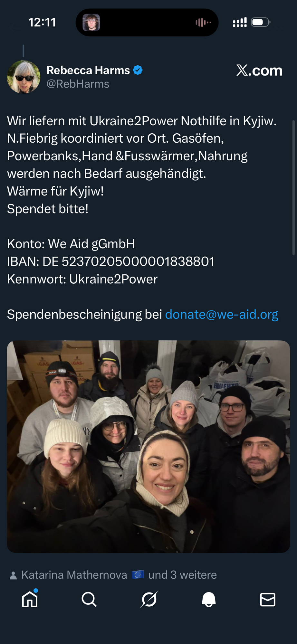The height and width of the screenshot is (644, 297).
Task: Open Rebecca Harms profile picture
Action: (x=24, y=77)
